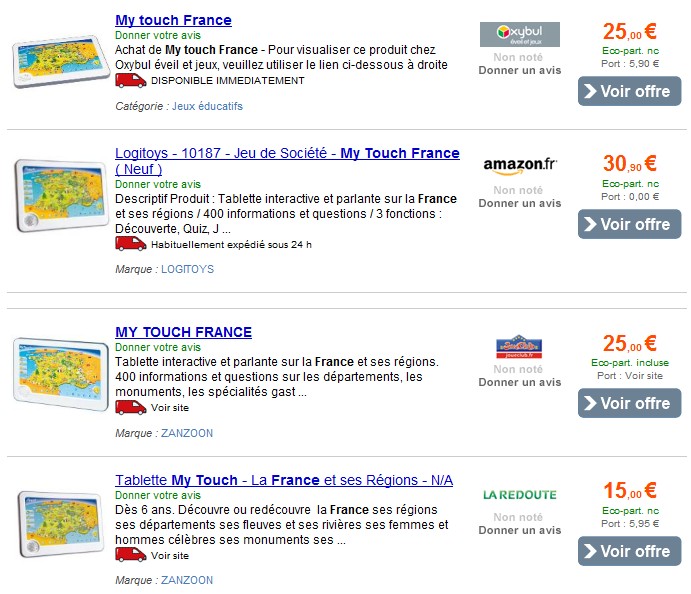Click 'Voir offre' for the 25,00 € Oxybul offer
The width and height of the screenshot is (691, 594).
point(629,91)
